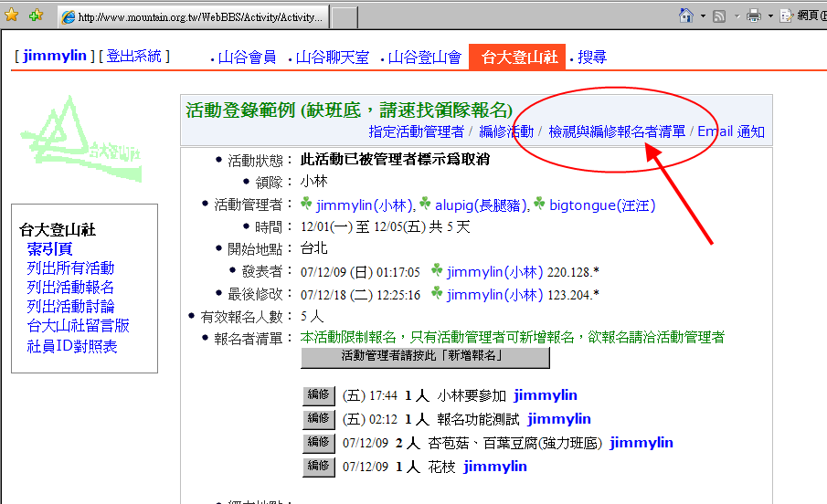Click 編修活動 link
Viewport: 827px width, 504px height.
click(506, 131)
